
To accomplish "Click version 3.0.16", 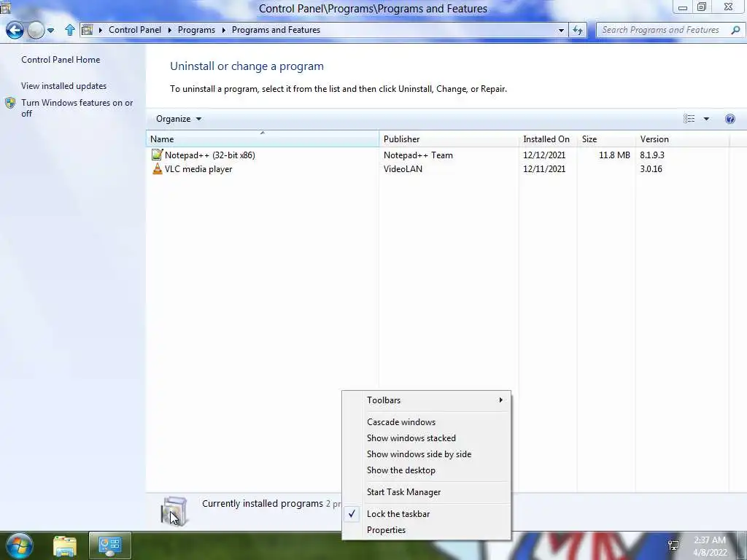I will pyautogui.click(x=651, y=169).
